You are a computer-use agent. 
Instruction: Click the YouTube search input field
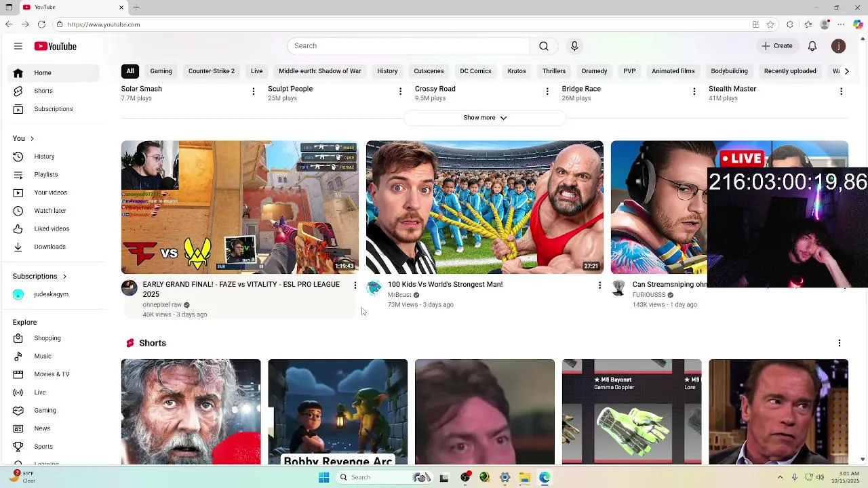[408, 46]
